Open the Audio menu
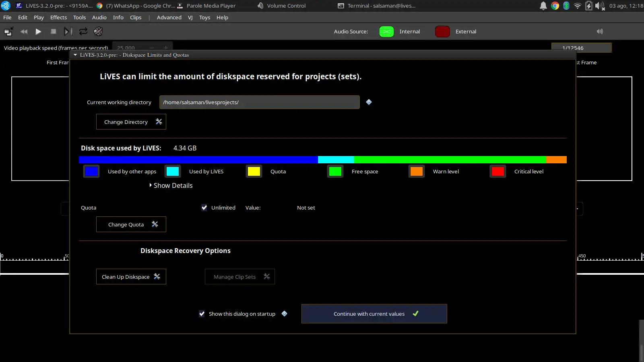 coord(99,17)
